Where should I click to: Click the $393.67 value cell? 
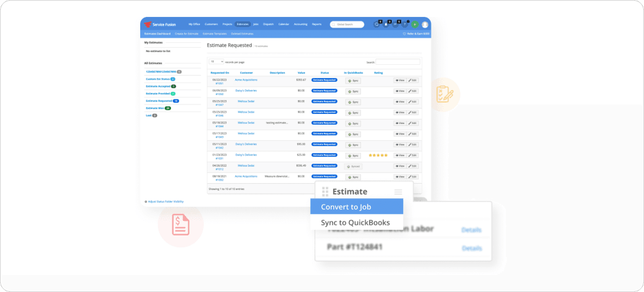tap(301, 80)
